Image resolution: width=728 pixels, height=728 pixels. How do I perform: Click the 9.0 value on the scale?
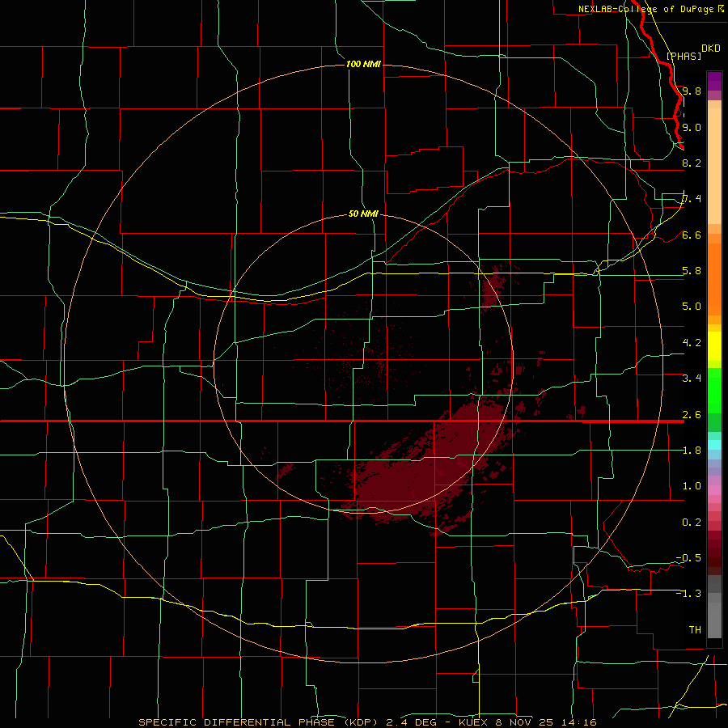692,127
